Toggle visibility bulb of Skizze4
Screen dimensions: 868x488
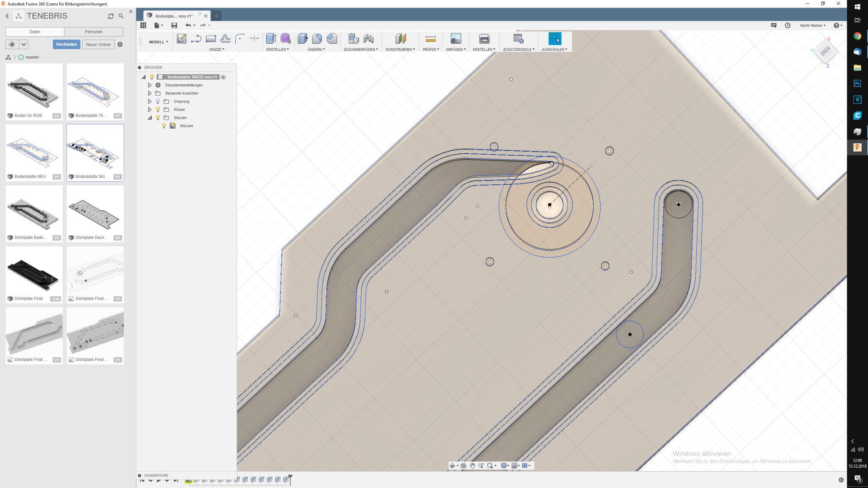coord(164,126)
